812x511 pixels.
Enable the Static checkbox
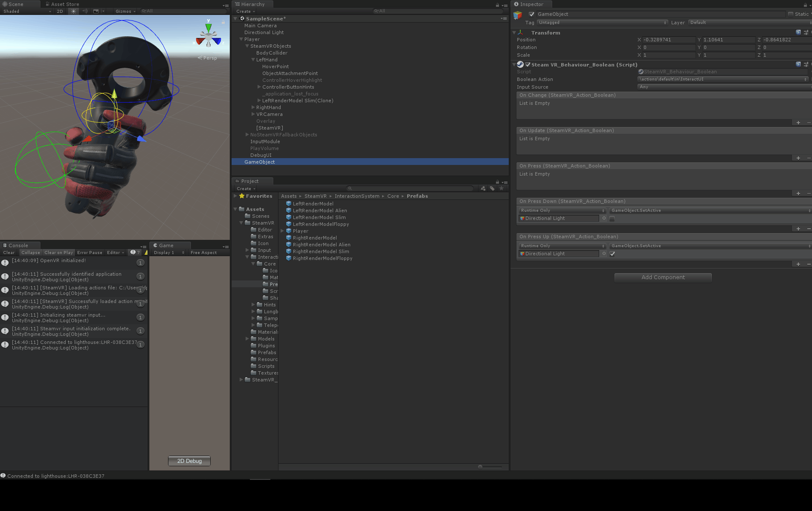(x=791, y=14)
